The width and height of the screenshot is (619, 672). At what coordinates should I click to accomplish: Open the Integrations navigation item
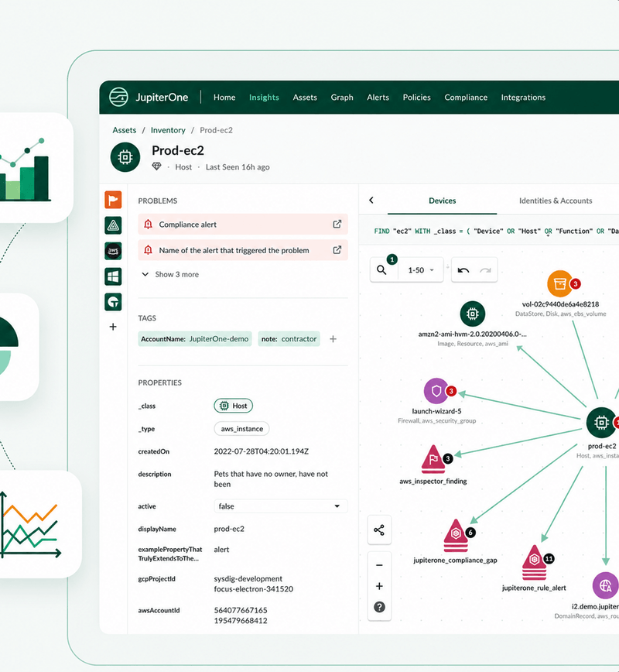tap(523, 98)
